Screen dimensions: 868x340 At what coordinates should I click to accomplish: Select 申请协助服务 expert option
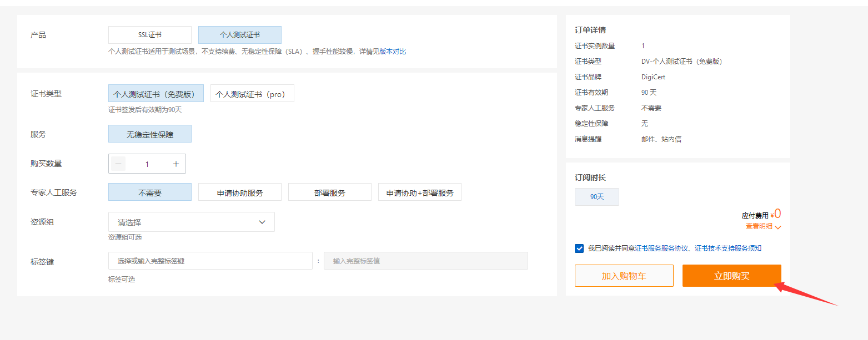[x=239, y=192]
